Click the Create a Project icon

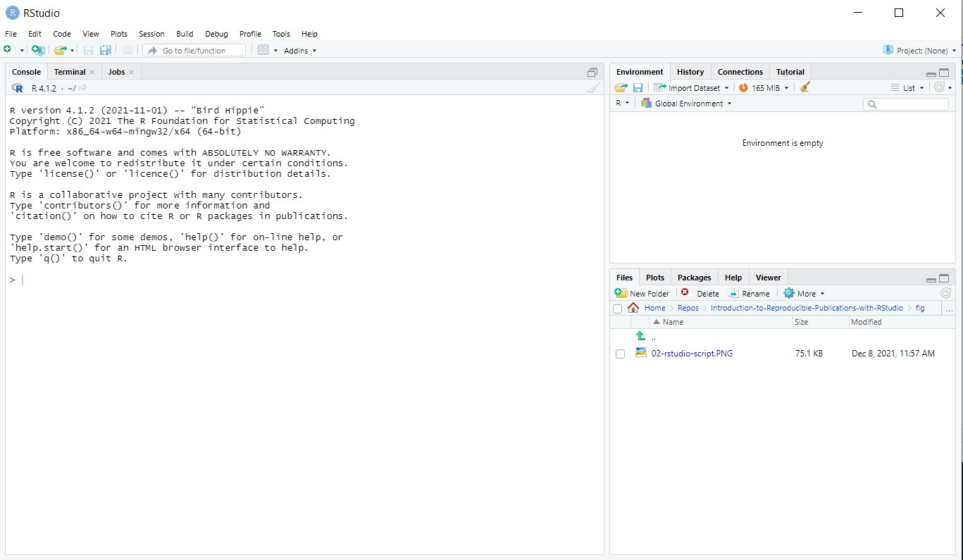pyautogui.click(x=38, y=50)
